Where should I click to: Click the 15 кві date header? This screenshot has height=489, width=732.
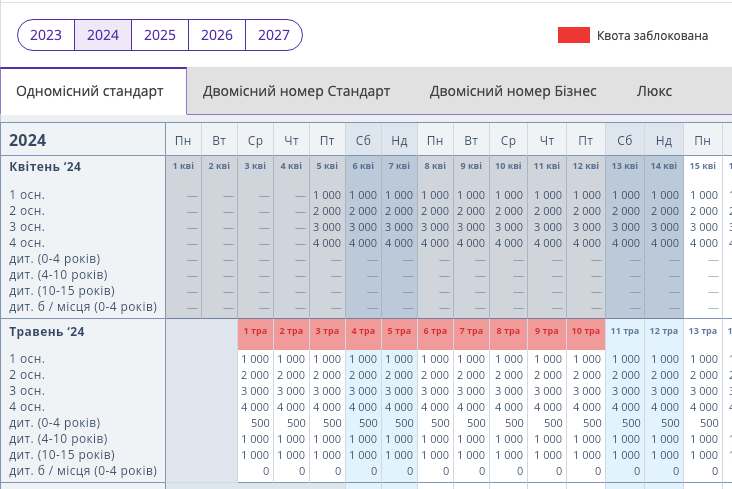(x=703, y=166)
